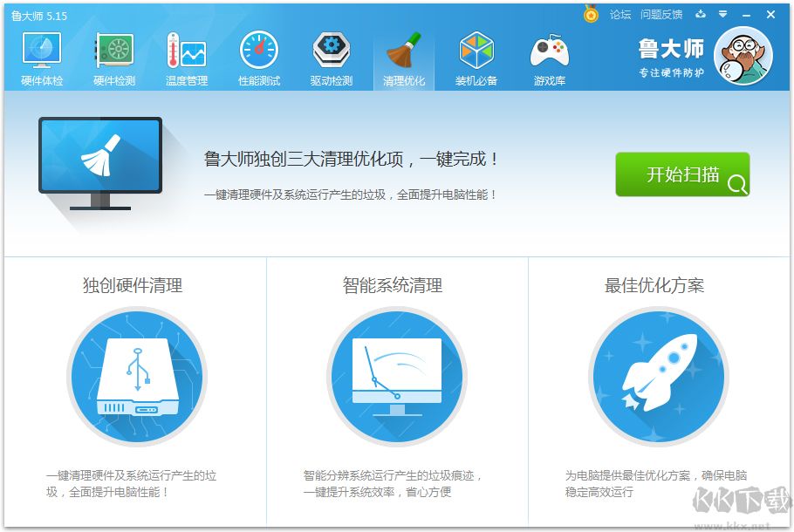794x532 pixels.
Task: Open the 论坛 forum link
Action: point(620,15)
